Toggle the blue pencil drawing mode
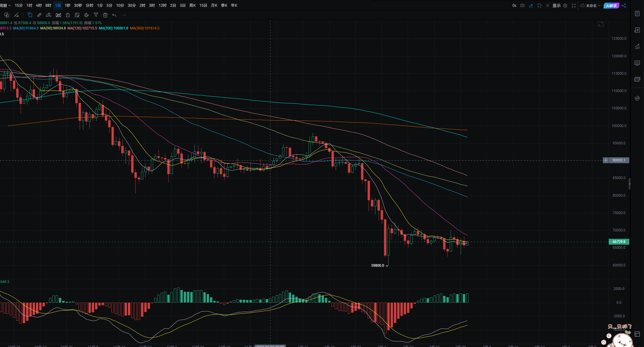The width and height of the screenshot is (644, 347). coord(531,6)
